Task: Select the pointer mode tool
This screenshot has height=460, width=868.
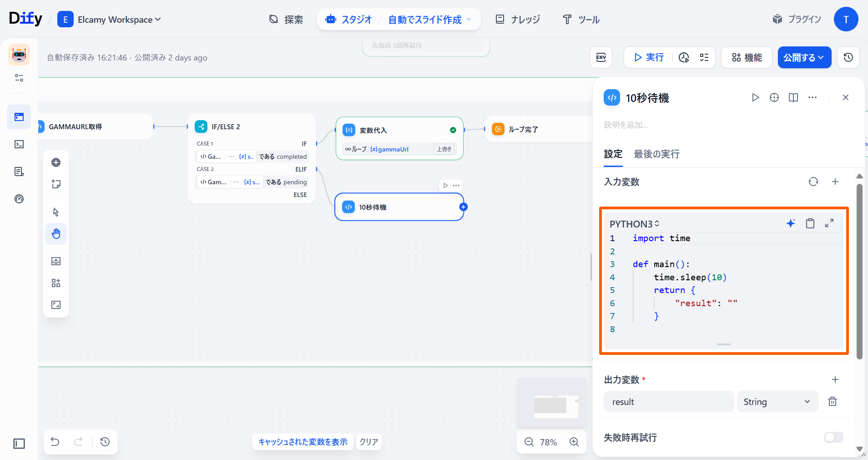Action: click(x=56, y=212)
